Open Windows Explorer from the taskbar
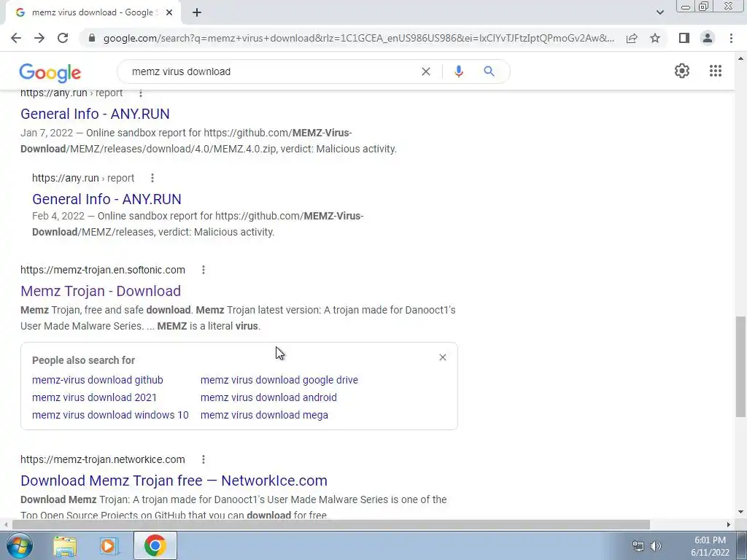The height and width of the screenshot is (560, 747). [x=65, y=545]
